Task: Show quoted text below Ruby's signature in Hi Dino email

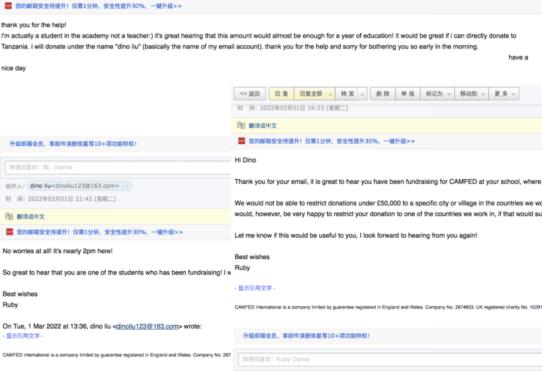Action: [255, 288]
